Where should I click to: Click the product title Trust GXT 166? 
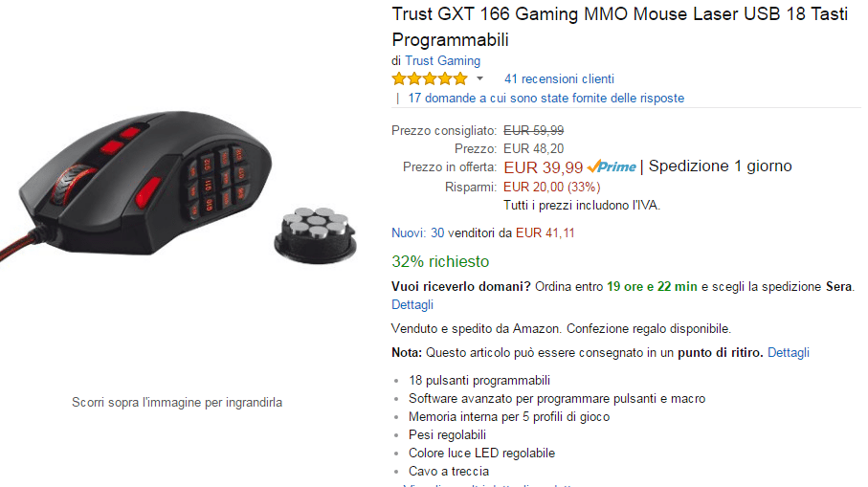619,27
